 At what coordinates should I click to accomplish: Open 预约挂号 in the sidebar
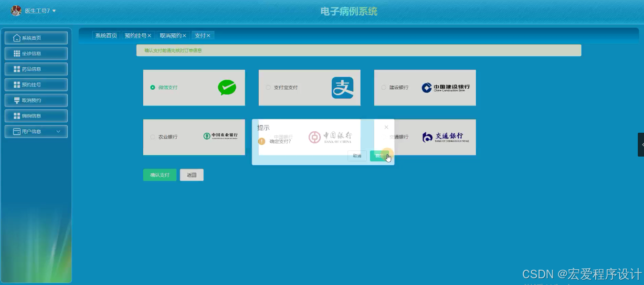point(36,85)
